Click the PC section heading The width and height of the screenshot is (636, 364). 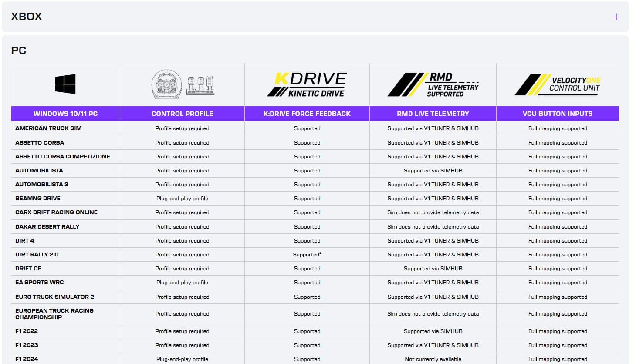19,51
